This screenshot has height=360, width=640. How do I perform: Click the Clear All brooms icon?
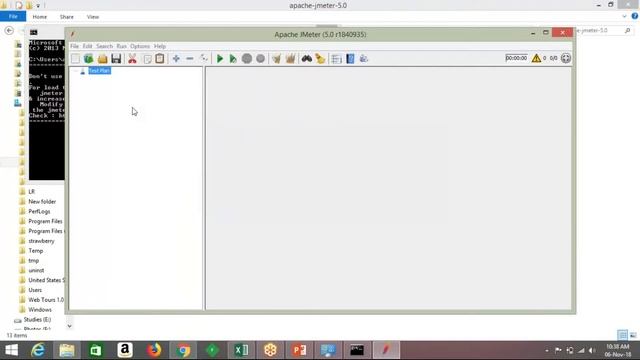290,58
